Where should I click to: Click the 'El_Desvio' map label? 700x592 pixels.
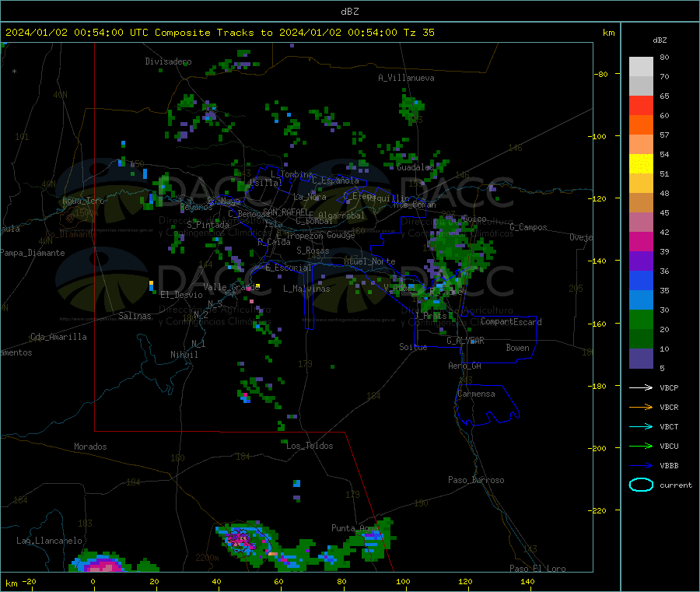[181, 295]
